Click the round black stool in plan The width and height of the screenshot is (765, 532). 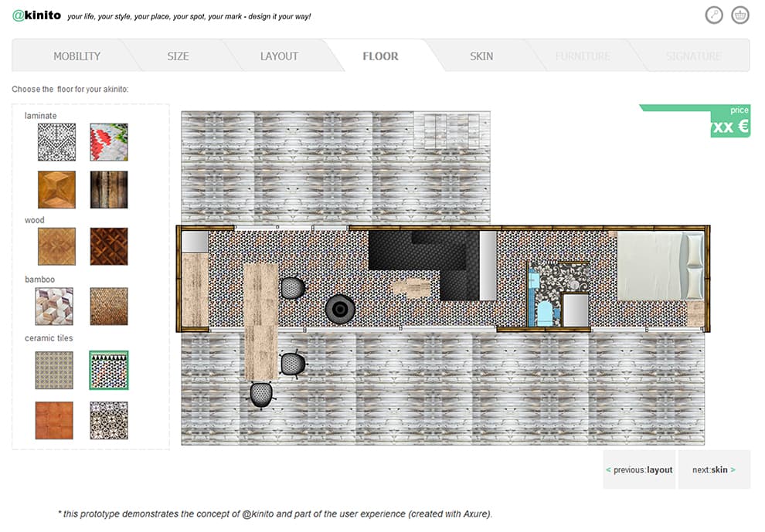coord(340,309)
